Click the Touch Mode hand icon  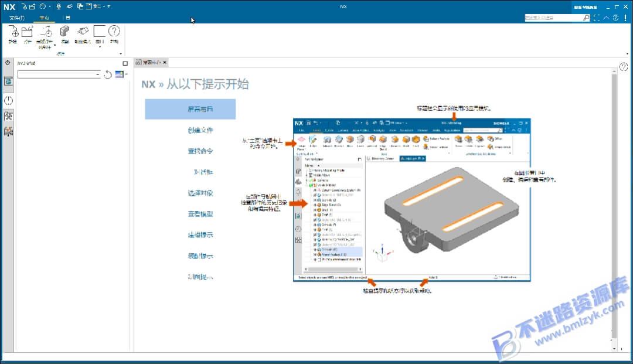point(83,32)
